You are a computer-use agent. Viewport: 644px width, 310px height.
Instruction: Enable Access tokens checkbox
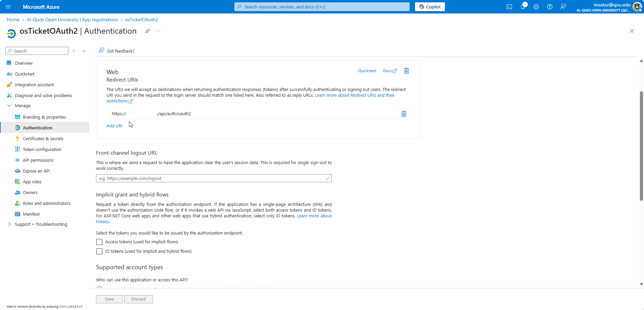tap(99, 242)
